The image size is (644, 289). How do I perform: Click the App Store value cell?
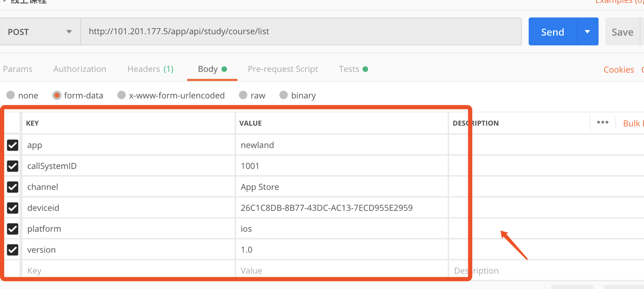tap(342, 187)
